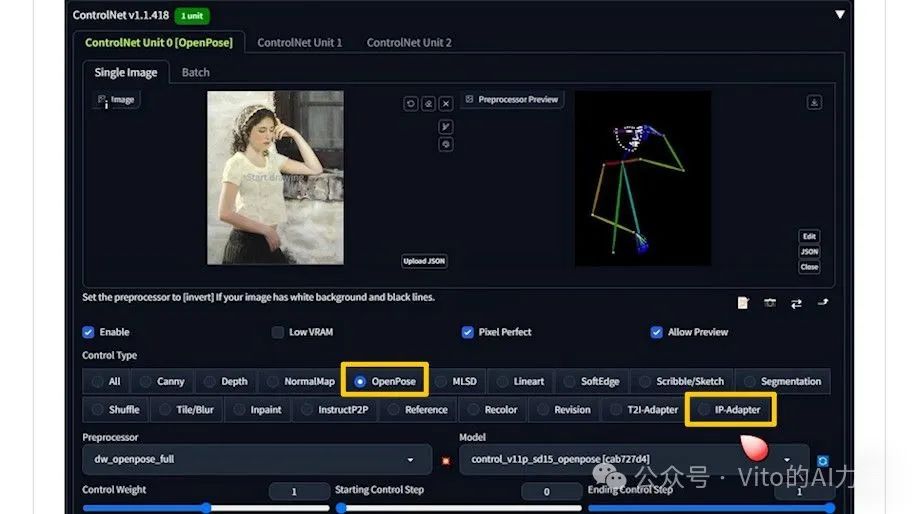The height and width of the screenshot is (514, 914).
Task: Click the Control Weight value field
Action: click(x=299, y=491)
